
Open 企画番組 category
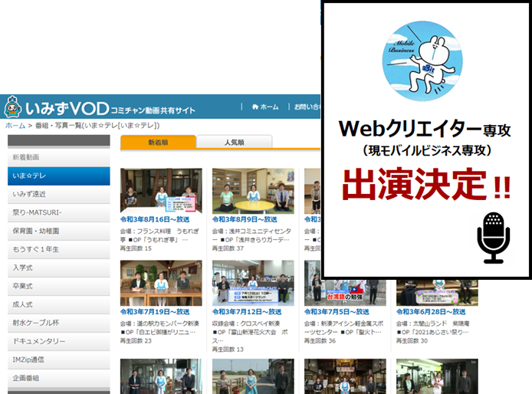[x=59, y=378]
